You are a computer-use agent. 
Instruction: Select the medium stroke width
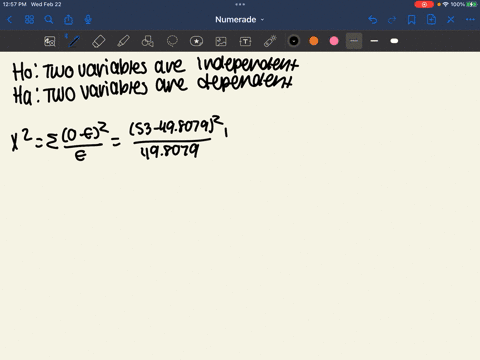pos(374,41)
